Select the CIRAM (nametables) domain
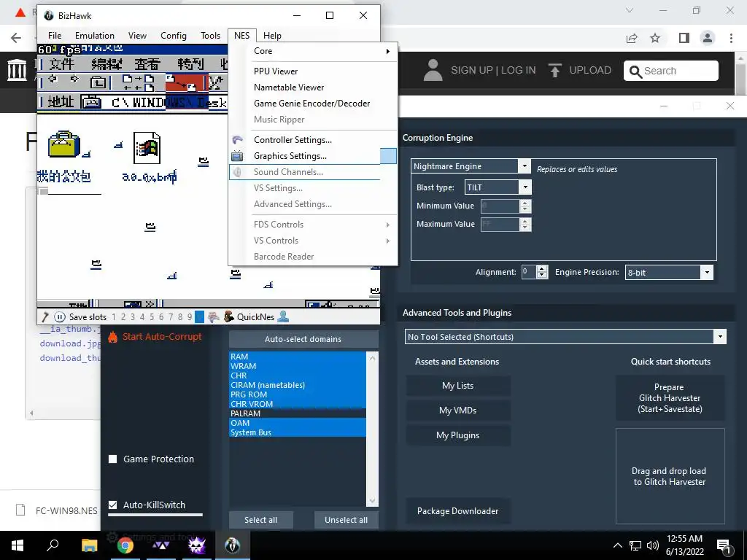747x560 pixels. [x=298, y=385]
